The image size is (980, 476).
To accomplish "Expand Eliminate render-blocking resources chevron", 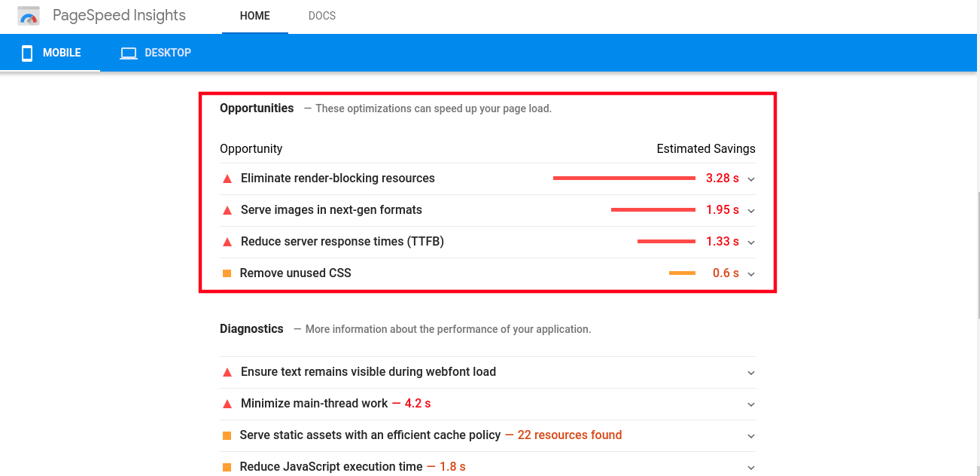I will point(751,179).
